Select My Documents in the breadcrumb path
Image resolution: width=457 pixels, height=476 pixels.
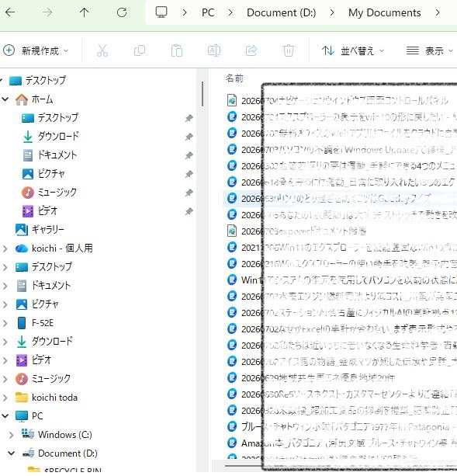385,12
